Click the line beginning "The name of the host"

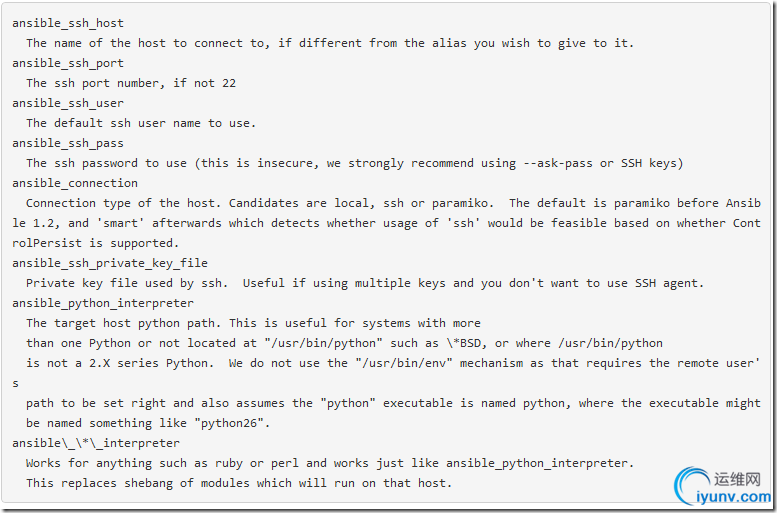330,43
